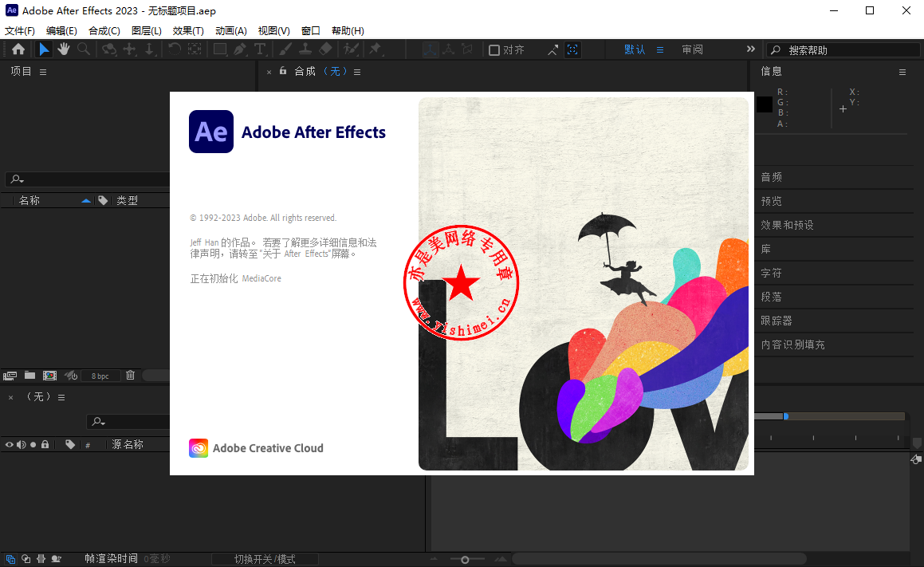Screen dimensions: 924x567
Task: Click the lock column icon in timeline
Action: pyautogui.click(x=45, y=444)
